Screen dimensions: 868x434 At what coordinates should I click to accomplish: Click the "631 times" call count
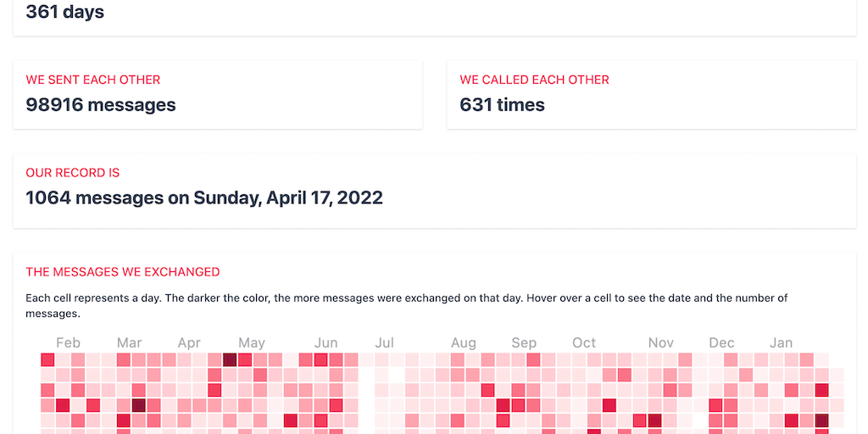pyautogui.click(x=502, y=105)
